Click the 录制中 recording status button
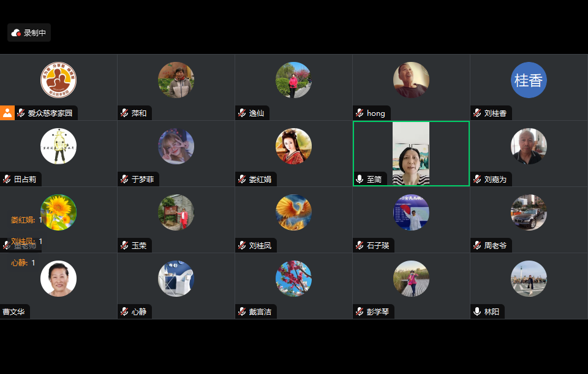 point(29,33)
